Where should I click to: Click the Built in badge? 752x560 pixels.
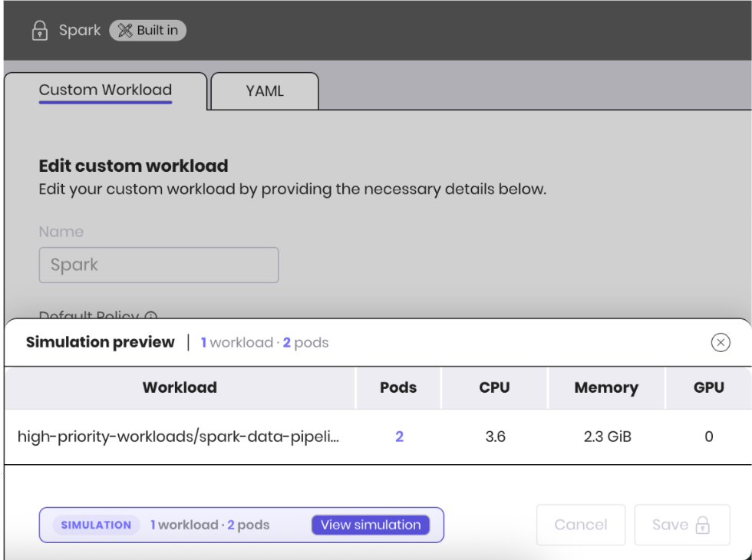[x=147, y=30]
